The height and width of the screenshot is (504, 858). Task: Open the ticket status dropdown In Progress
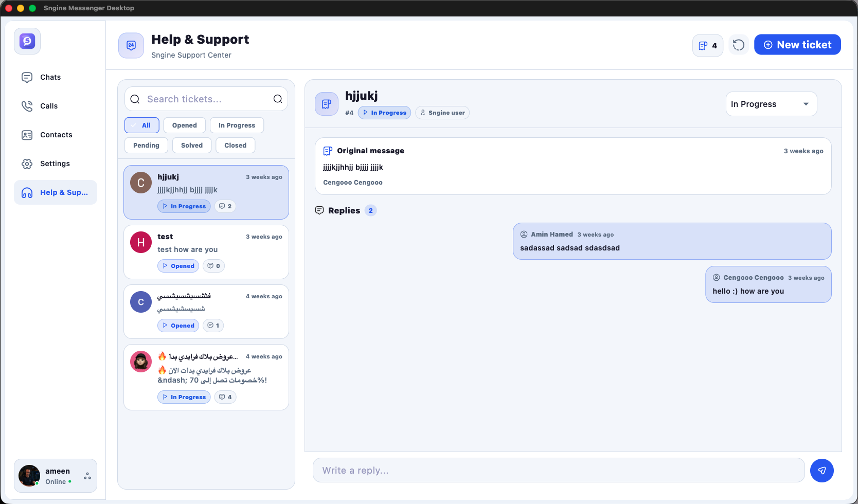771,104
